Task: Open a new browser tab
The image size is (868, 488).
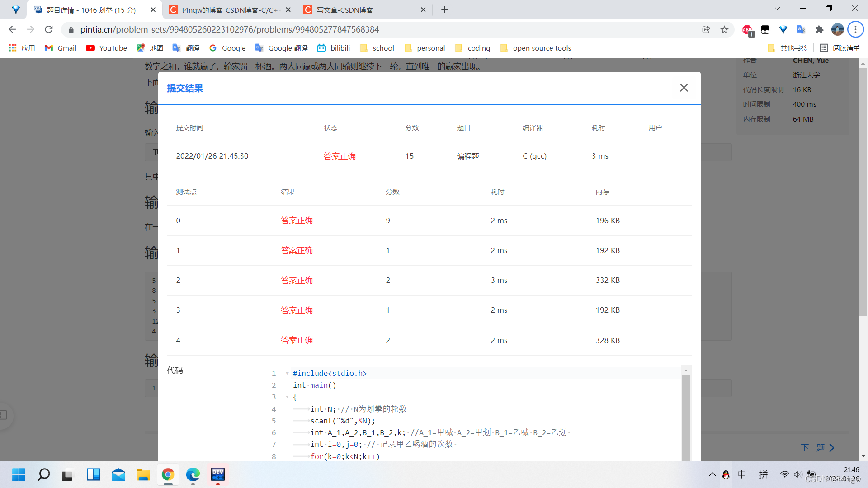Action: (x=445, y=9)
